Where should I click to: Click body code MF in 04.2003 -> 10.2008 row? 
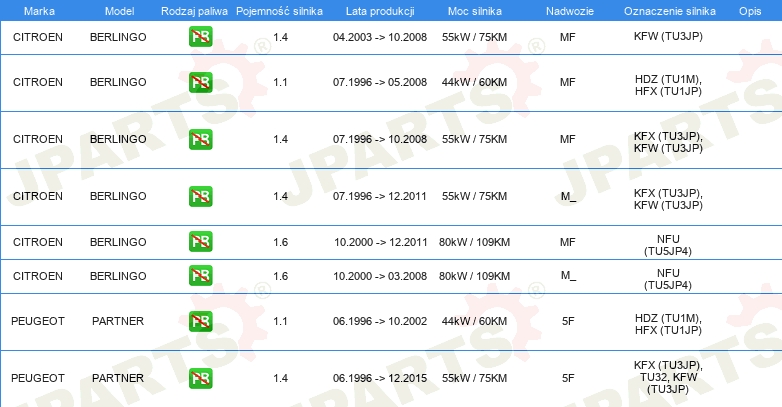point(568,37)
